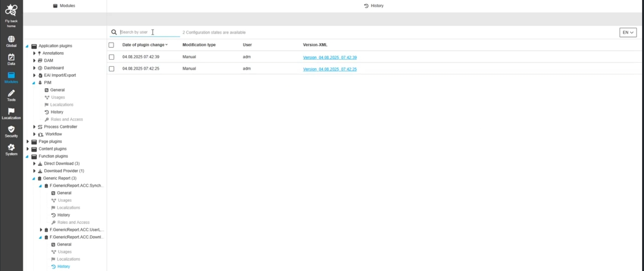Toggle the select-all checkbox in table header
644x271 pixels.
pyautogui.click(x=111, y=45)
